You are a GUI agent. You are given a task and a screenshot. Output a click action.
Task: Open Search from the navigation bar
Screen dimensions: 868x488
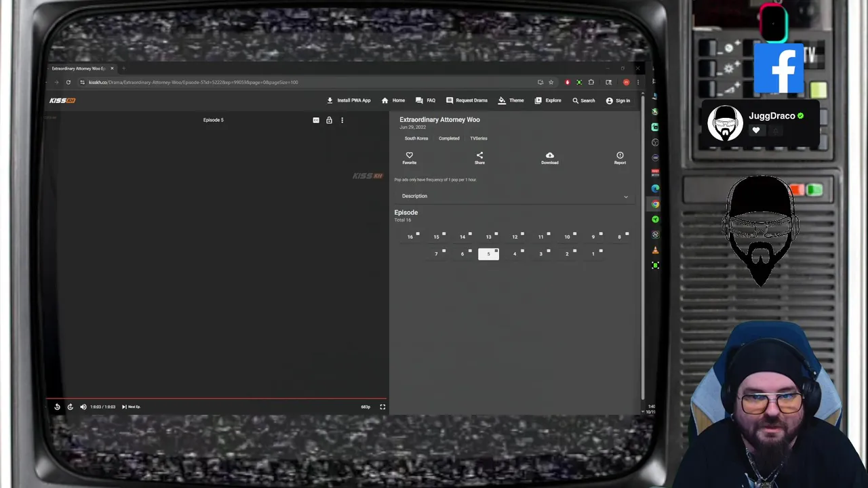point(583,100)
